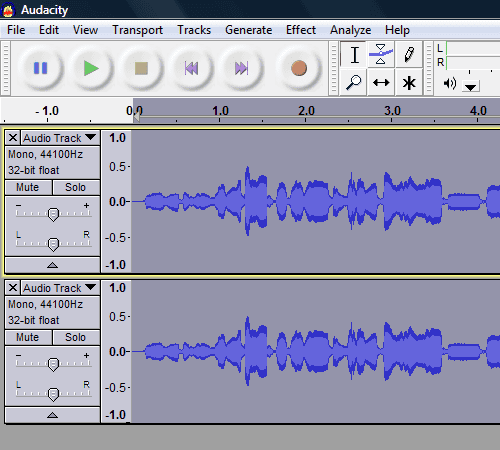
Task: Click the 2.0 mark on the timeline ruler
Action: tap(306, 111)
